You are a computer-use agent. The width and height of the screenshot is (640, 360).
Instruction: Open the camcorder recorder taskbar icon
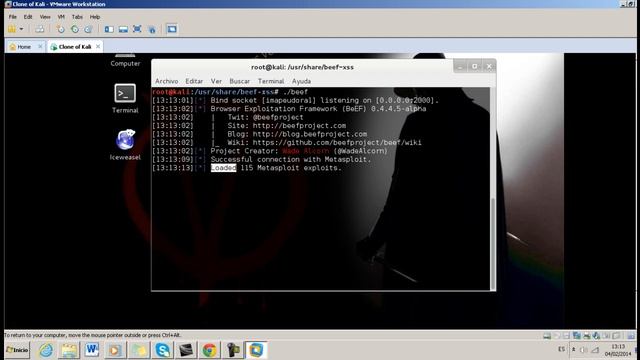[x=233, y=350]
